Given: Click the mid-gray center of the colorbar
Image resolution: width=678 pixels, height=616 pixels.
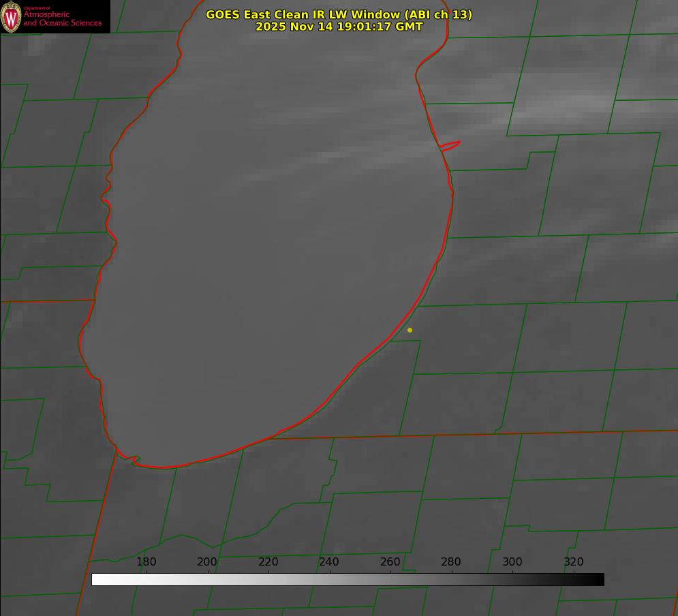Looking at the screenshot, I should click(348, 580).
